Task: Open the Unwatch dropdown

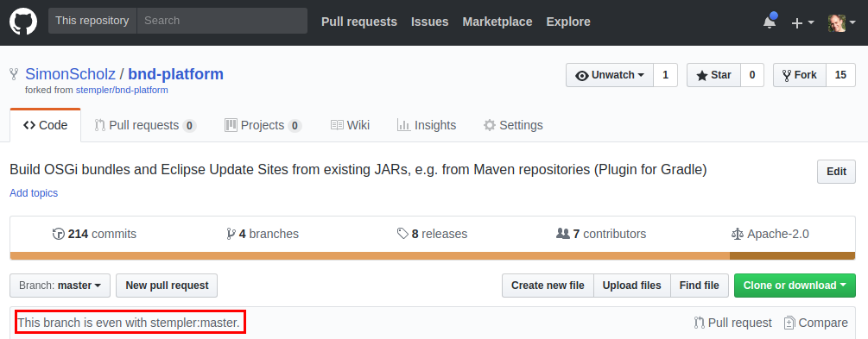Action: [610, 75]
